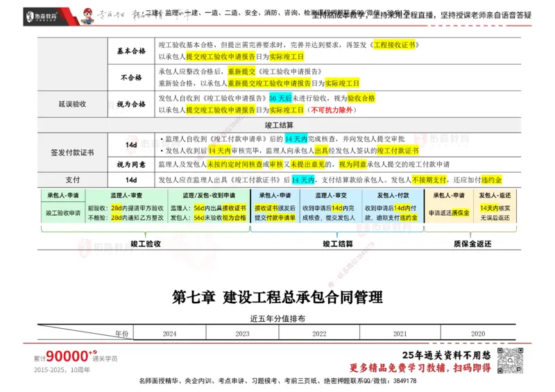Click the 56d内出具接收证书 line in the flowchart
Viewport: 555px width, 392px height.
(208, 208)
